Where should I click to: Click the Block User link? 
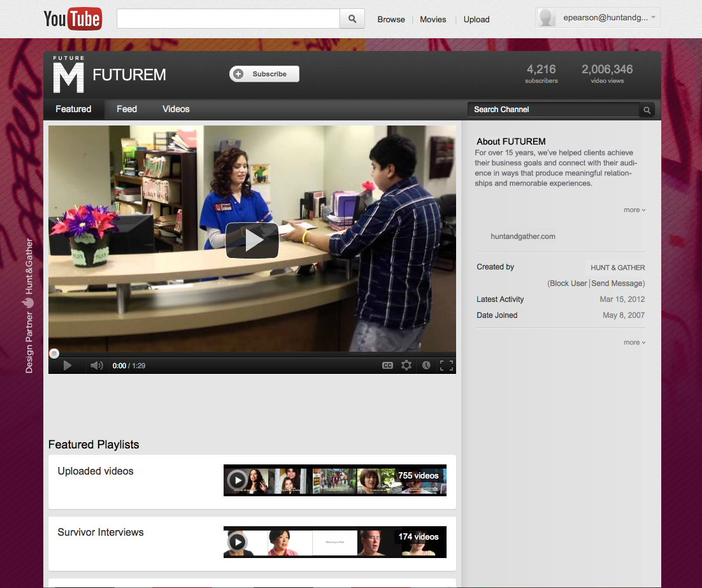tap(568, 283)
